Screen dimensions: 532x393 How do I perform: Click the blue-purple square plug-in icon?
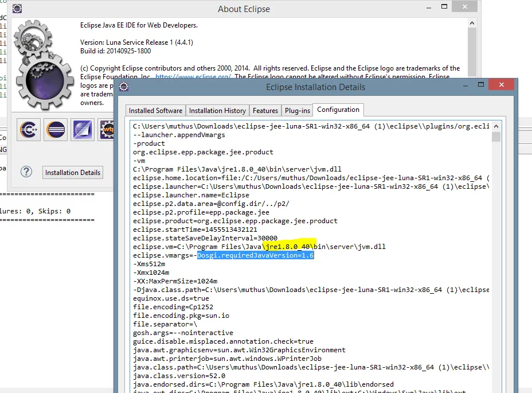point(83,130)
